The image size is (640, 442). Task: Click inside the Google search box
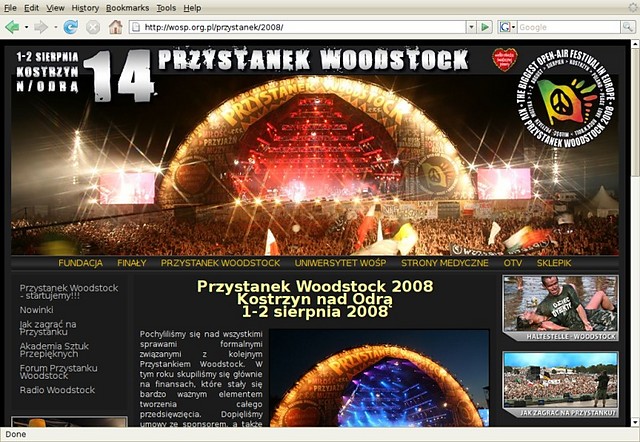click(x=569, y=27)
